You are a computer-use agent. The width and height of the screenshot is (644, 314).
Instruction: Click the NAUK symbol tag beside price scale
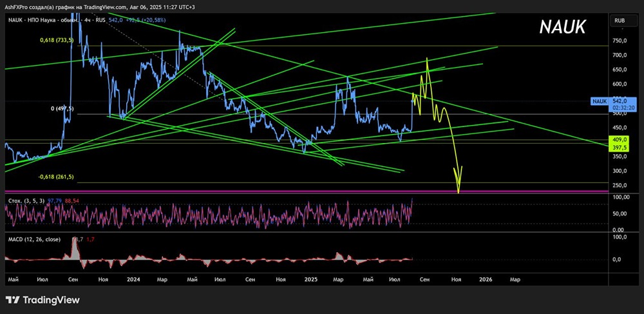[x=599, y=101]
